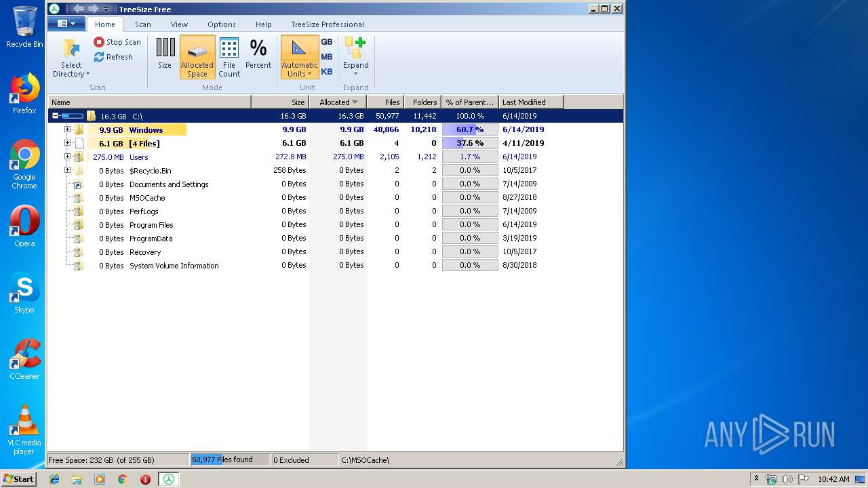Select the ProgramData folder row
Viewport: 868px width, 488px height.
(x=335, y=238)
